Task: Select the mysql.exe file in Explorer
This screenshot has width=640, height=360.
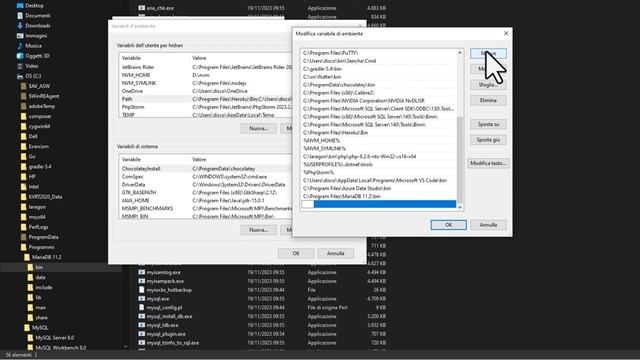Action: [158, 299]
